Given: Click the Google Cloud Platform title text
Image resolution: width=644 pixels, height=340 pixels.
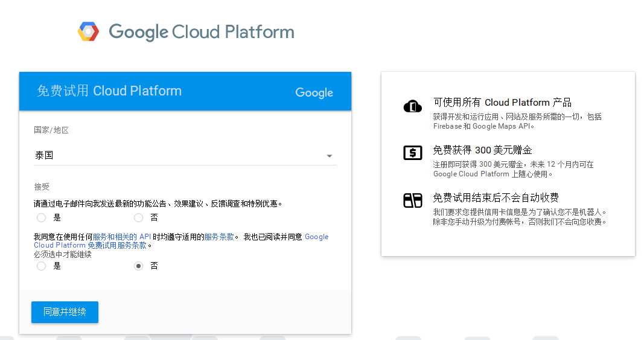Looking at the screenshot, I should click(201, 32).
